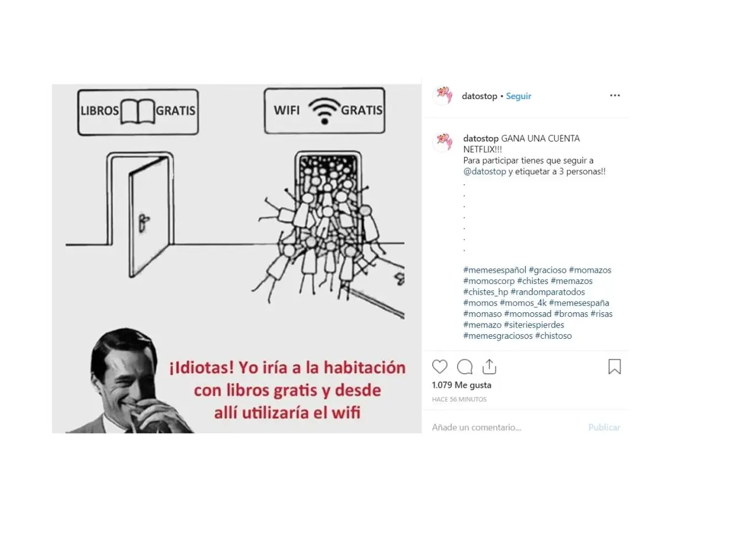Image resolution: width=756 pixels, height=546 pixels.
Task: Open datostop avatar in the post header
Action: click(x=442, y=95)
